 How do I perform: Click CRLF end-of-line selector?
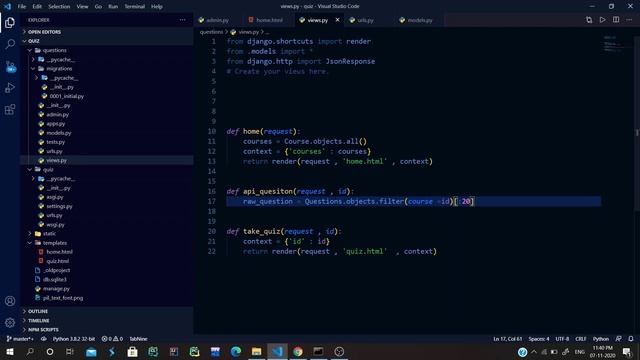click(580, 339)
